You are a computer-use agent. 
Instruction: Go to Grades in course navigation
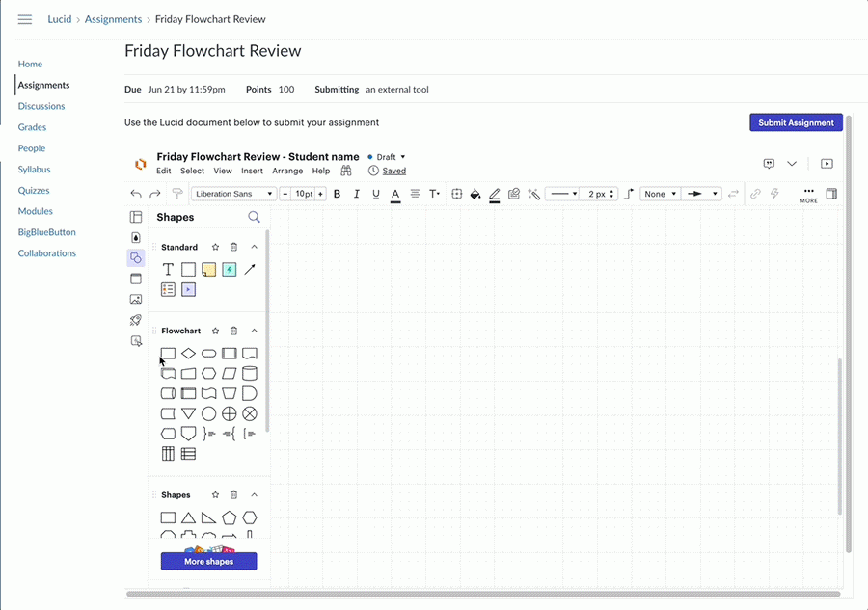(x=32, y=127)
